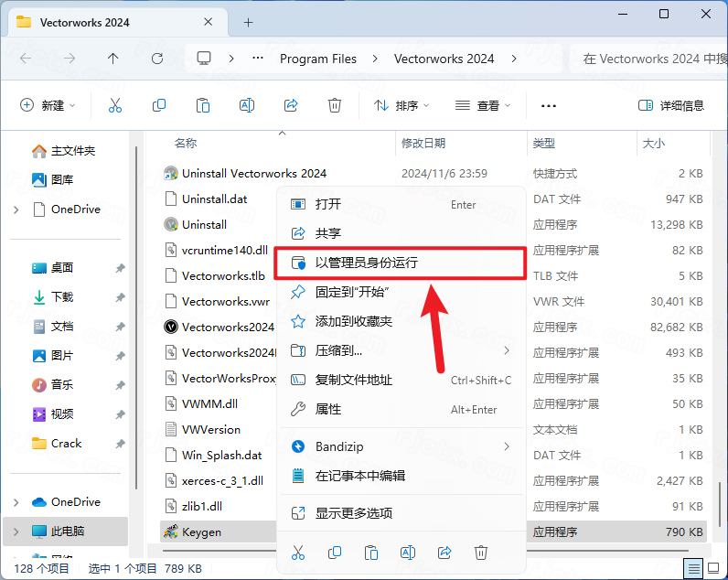Open the Crack folder in the sidebar
Image resolution: width=728 pixels, height=580 pixels.
(x=66, y=444)
